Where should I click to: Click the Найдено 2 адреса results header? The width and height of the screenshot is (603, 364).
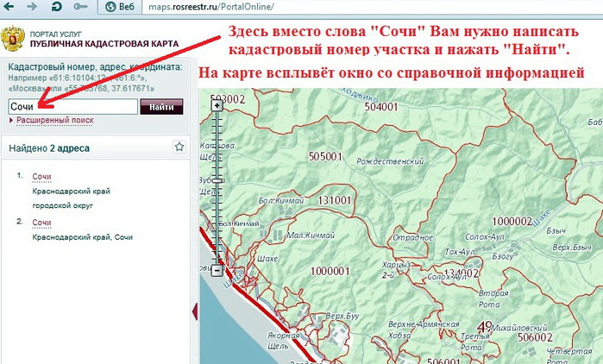(x=49, y=148)
